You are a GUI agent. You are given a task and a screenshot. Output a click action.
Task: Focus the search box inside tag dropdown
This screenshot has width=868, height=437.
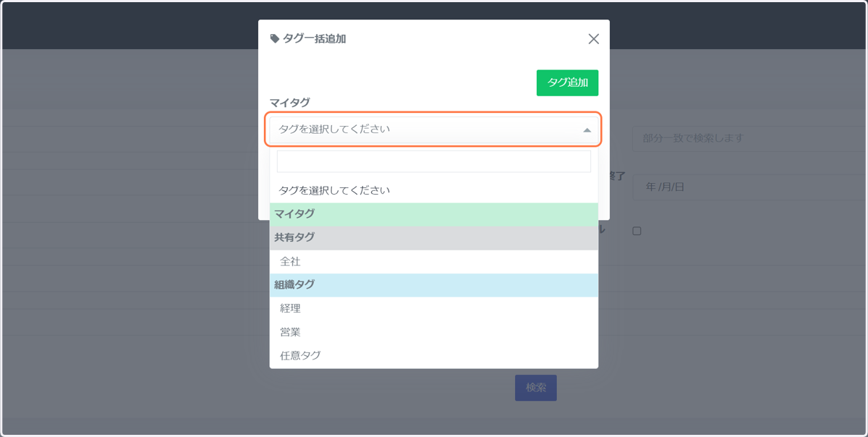(x=434, y=161)
